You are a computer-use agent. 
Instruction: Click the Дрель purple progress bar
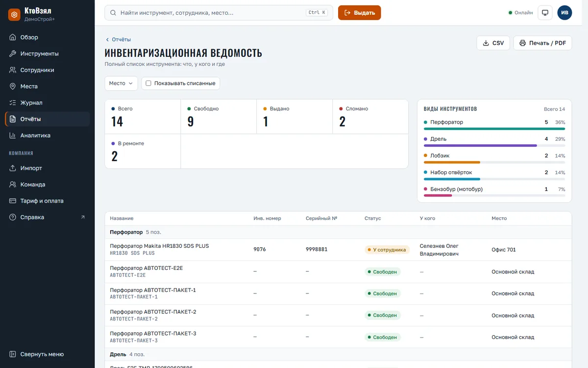(480, 145)
